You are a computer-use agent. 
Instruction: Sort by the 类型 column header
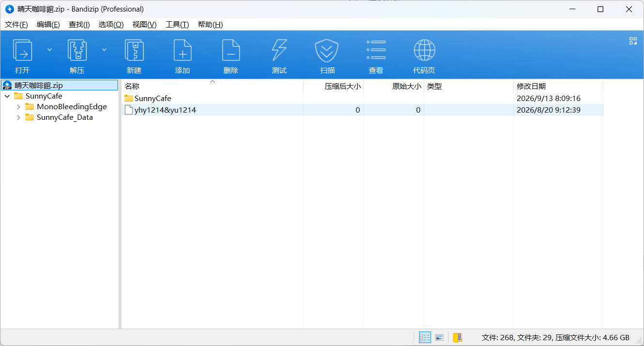[x=469, y=86]
